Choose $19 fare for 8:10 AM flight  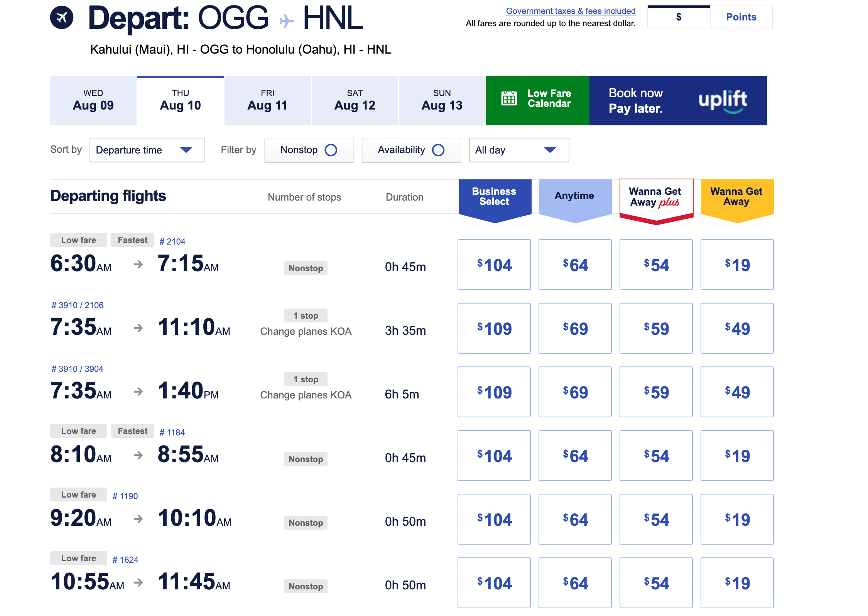pos(737,456)
